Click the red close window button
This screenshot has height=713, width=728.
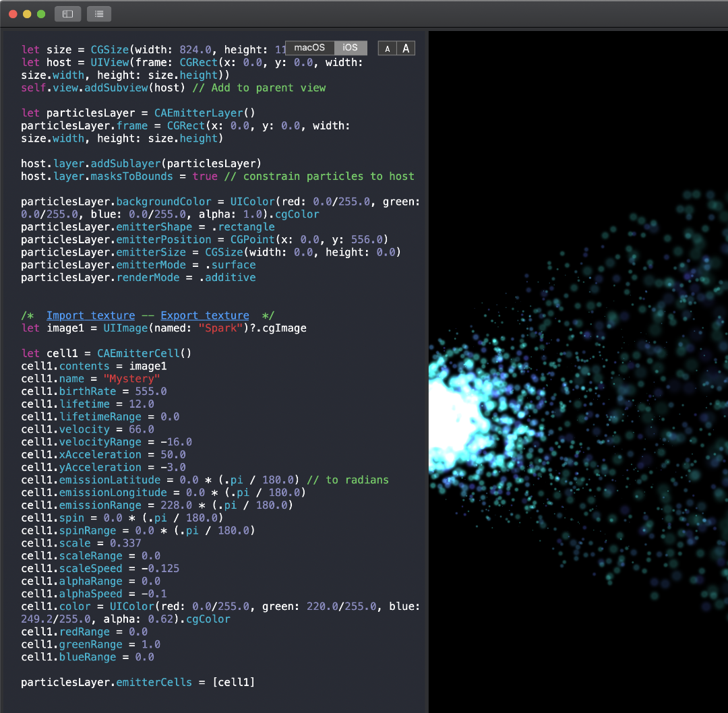tap(13, 14)
